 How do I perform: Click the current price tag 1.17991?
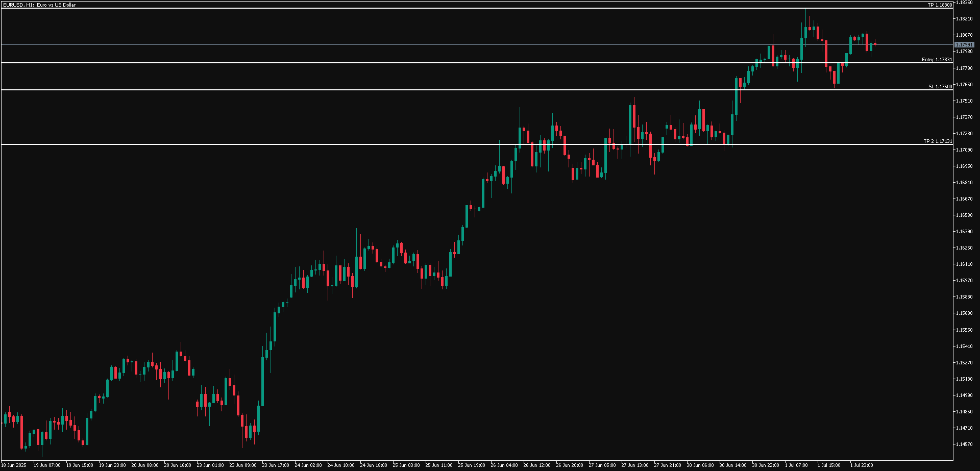point(964,45)
